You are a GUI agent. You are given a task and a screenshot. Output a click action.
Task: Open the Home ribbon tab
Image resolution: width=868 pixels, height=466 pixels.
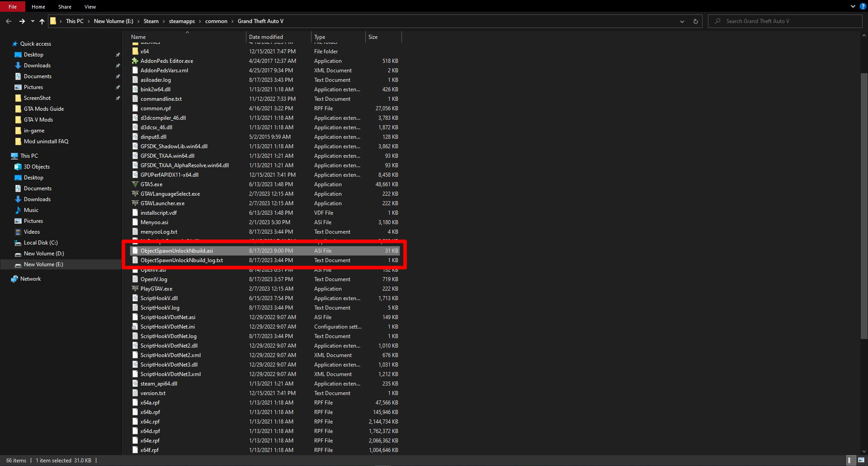click(x=38, y=6)
